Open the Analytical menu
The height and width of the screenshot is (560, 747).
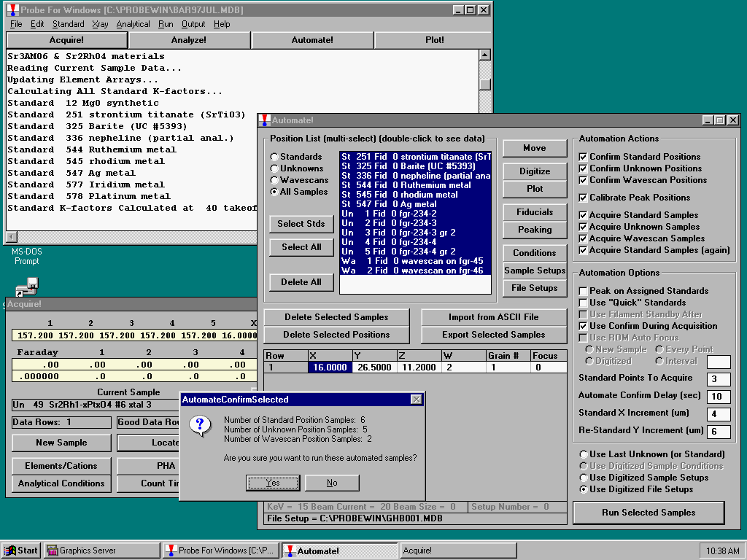tap(133, 24)
